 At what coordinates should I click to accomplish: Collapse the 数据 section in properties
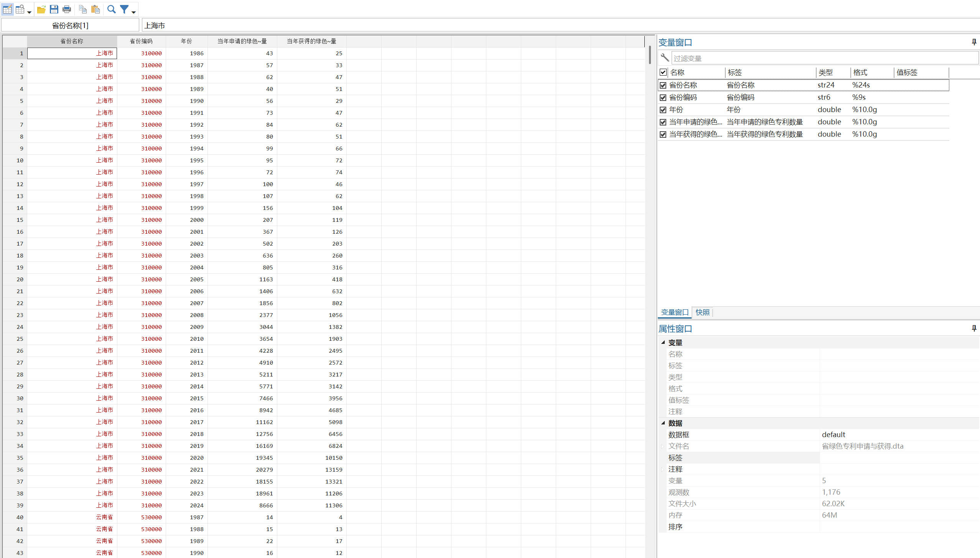[663, 423]
